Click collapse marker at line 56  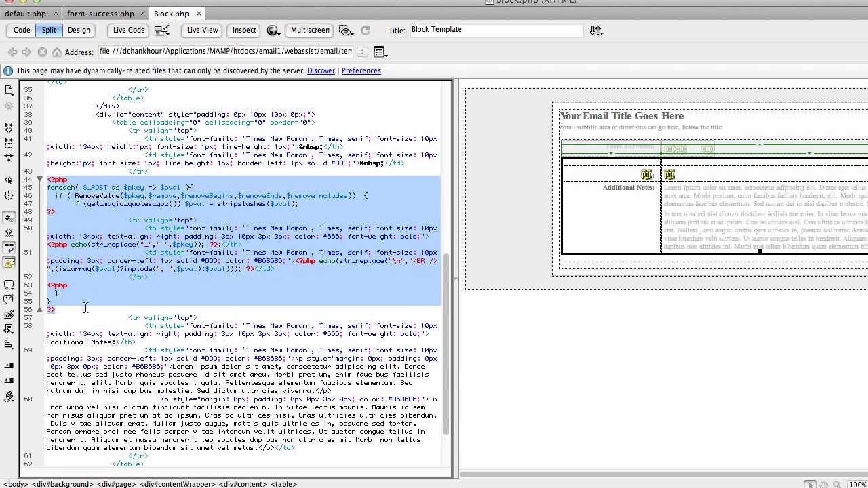(40, 310)
